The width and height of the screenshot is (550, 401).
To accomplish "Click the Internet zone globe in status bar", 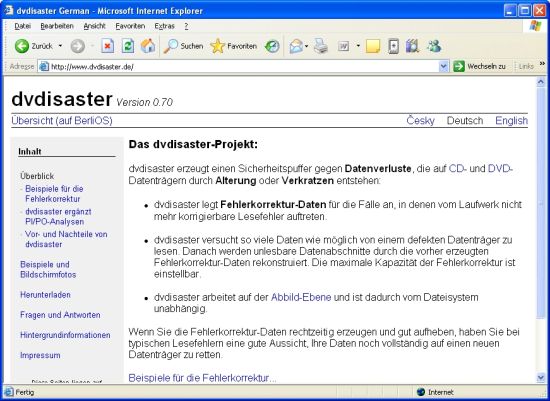I will (421, 392).
